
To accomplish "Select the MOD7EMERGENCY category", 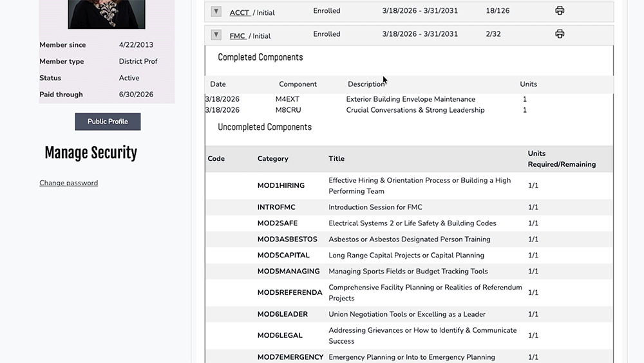I will click(290, 357).
